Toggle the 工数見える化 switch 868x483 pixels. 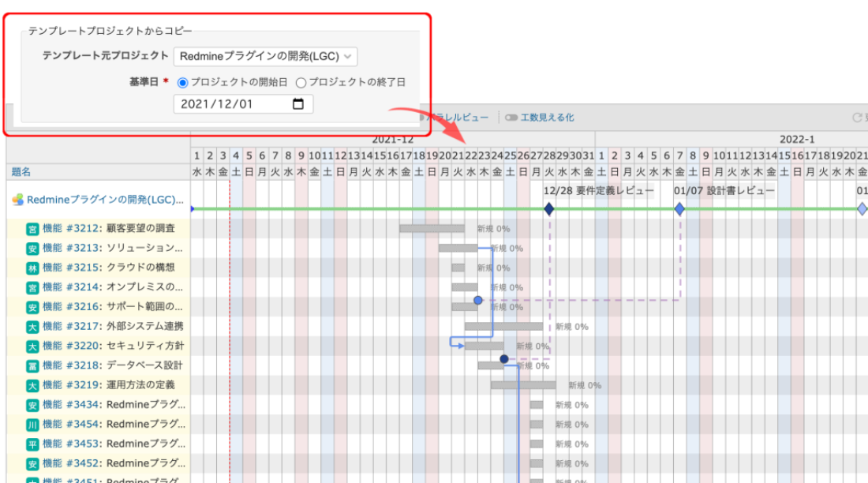click(511, 118)
